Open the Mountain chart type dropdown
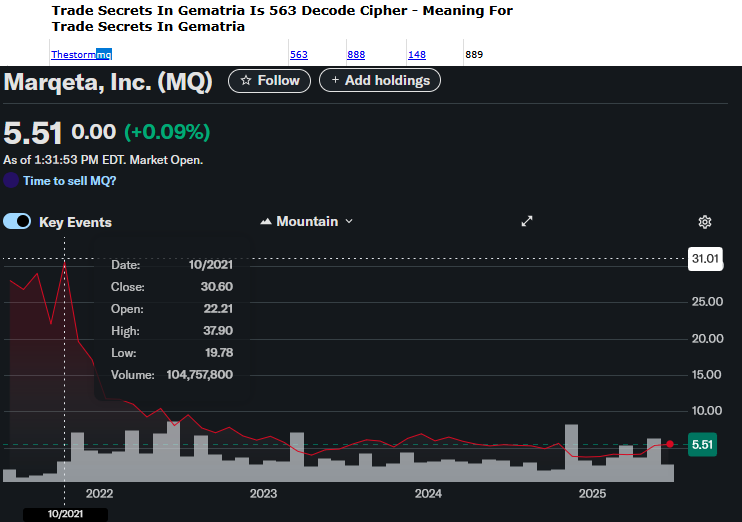 point(307,221)
